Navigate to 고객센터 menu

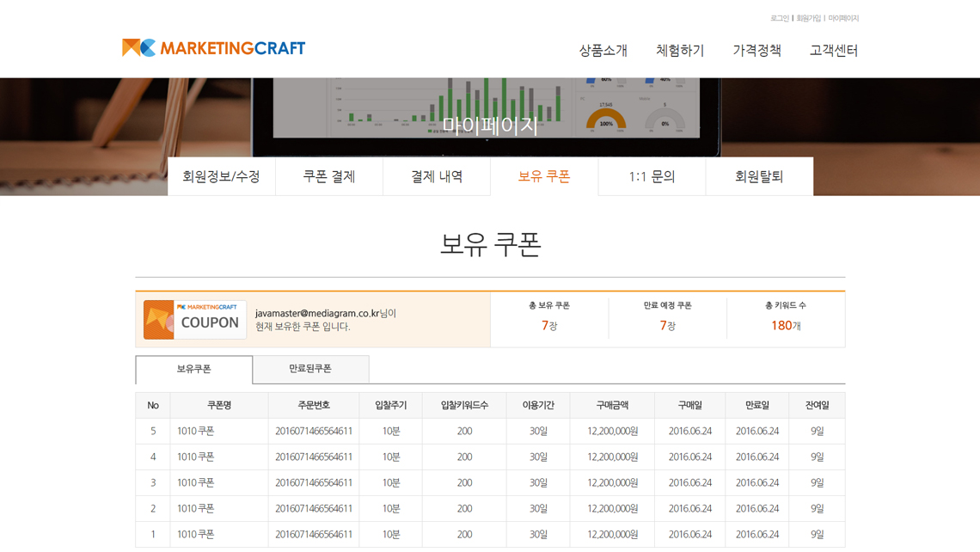click(x=833, y=51)
